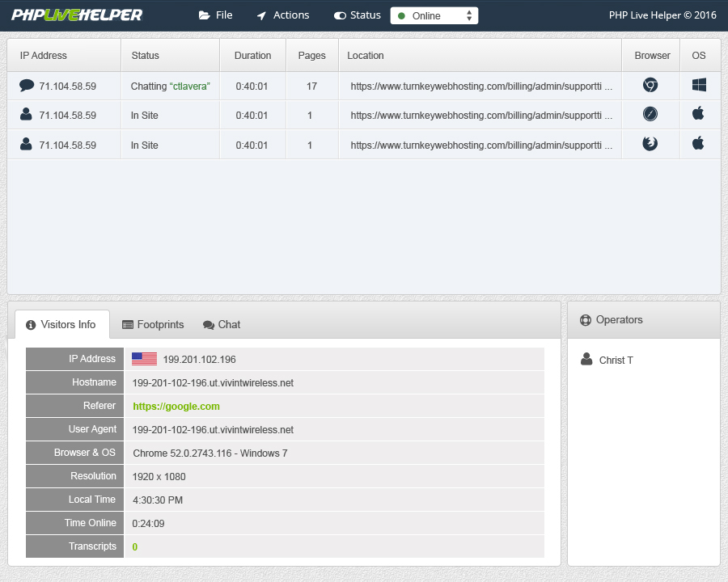Click the chat bubble icon beside first visitor
The image size is (728, 582).
pos(27,85)
